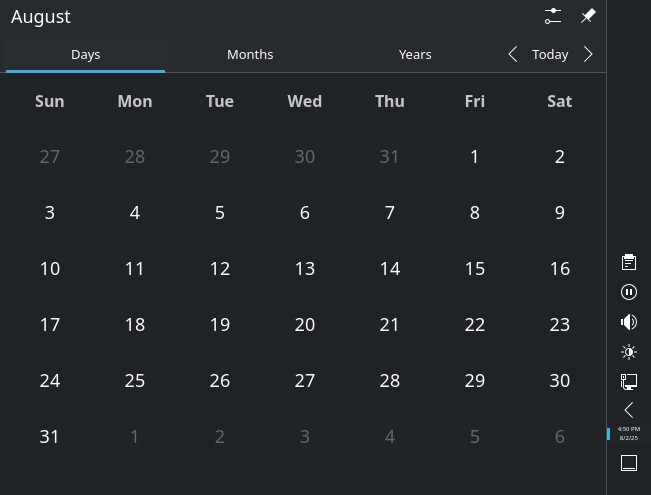
Task: Pin the calendar popup open
Action: (x=588, y=16)
